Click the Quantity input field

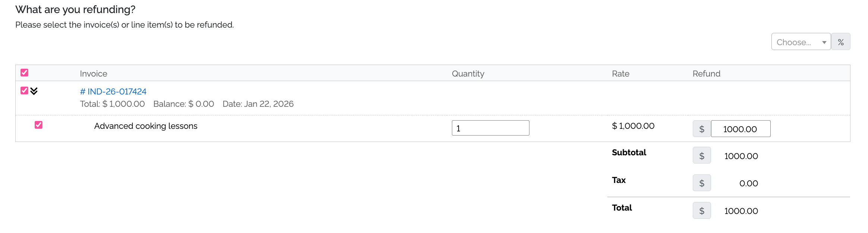pyautogui.click(x=490, y=128)
